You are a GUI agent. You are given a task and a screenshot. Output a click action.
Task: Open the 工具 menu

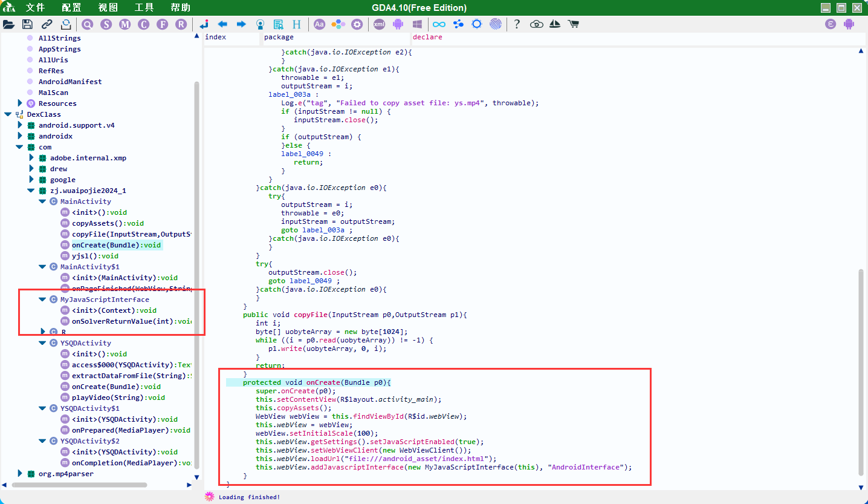pyautogui.click(x=144, y=8)
